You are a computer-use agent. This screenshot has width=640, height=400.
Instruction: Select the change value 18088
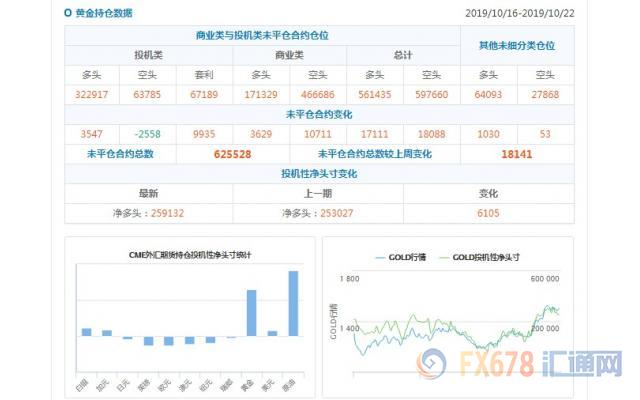(431, 134)
